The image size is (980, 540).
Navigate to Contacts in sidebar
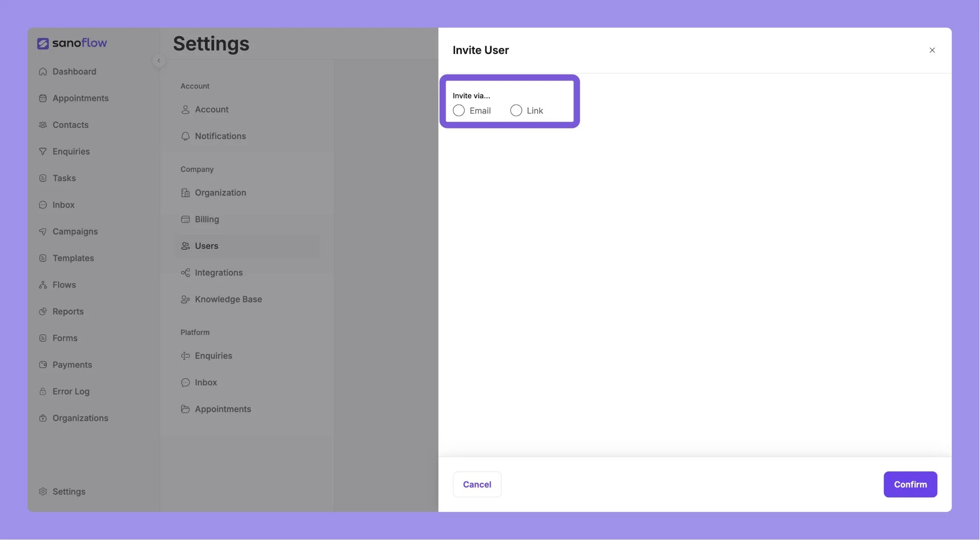click(x=70, y=125)
